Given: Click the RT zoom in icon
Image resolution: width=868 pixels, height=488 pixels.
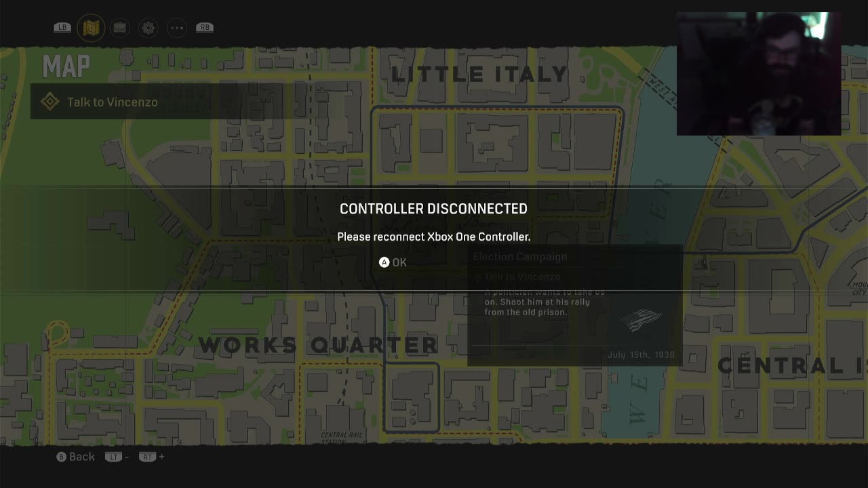Looking at the screenshot, I should (x=147, y=457).
